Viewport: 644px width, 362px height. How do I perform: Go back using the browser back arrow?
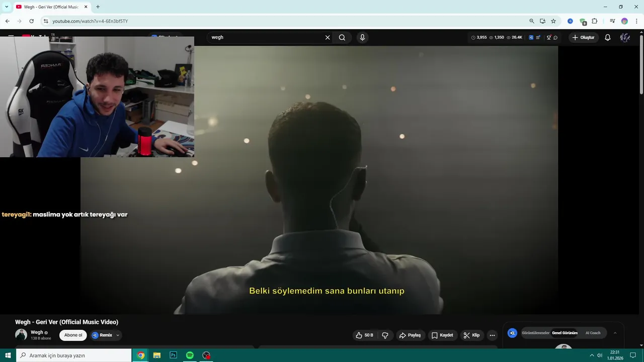coord(8,21)
